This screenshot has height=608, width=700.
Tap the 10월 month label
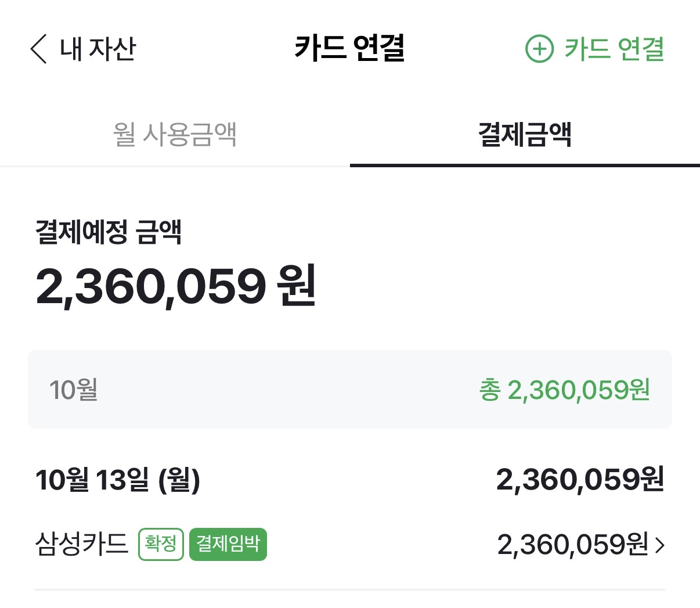click(73, 390)
